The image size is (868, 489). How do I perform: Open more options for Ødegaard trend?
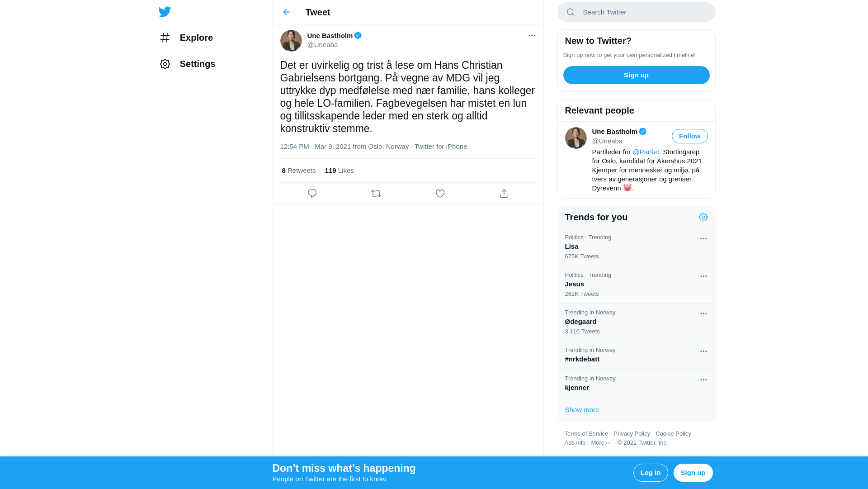tap(703, 314)
